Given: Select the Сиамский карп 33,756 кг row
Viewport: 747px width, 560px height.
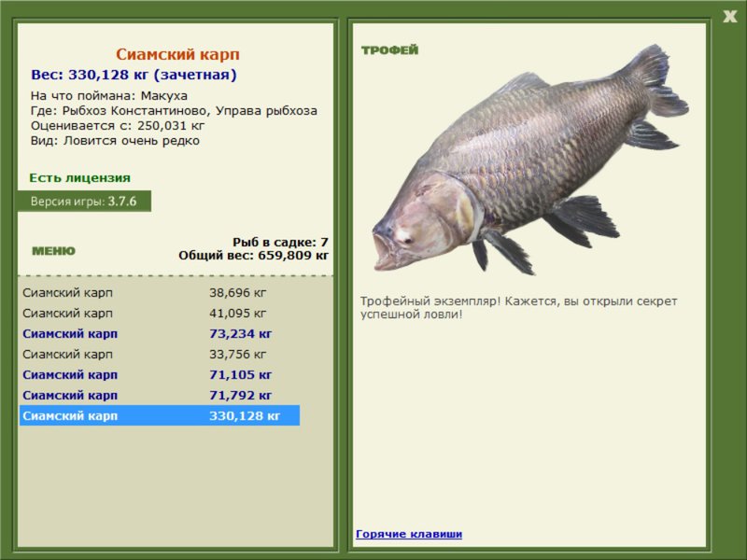Looking at the screenshot, I should pos(160,355).
